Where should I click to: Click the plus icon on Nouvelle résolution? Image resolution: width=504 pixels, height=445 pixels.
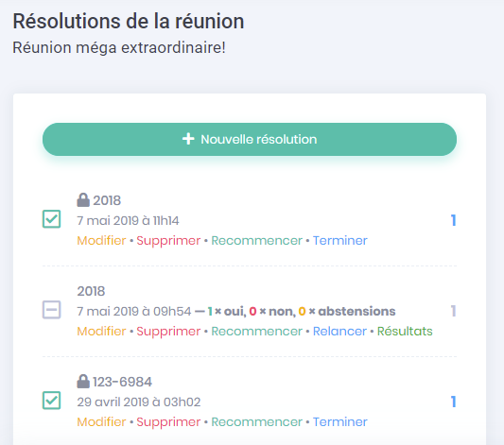pos(188,139)
